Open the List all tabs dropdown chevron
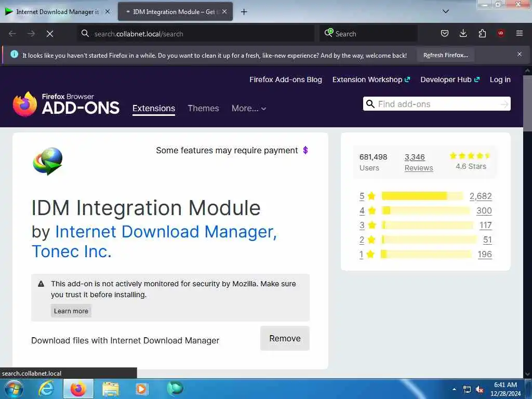Image resolution: width=532 pixels, height=399 pixels. coord(446,11)
